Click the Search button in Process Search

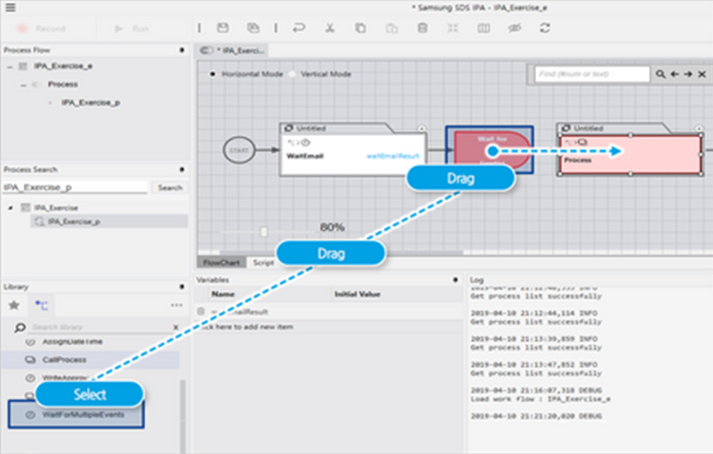coord(169,187)
